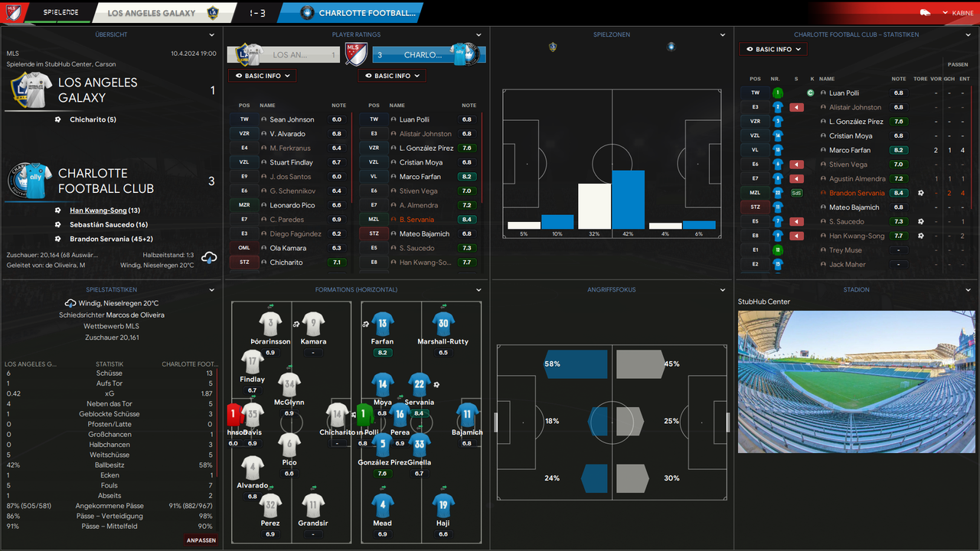Select Kamara's number 9 shirt in formation
The width and height of the screenshot is (980, 551).
[313, 324]
